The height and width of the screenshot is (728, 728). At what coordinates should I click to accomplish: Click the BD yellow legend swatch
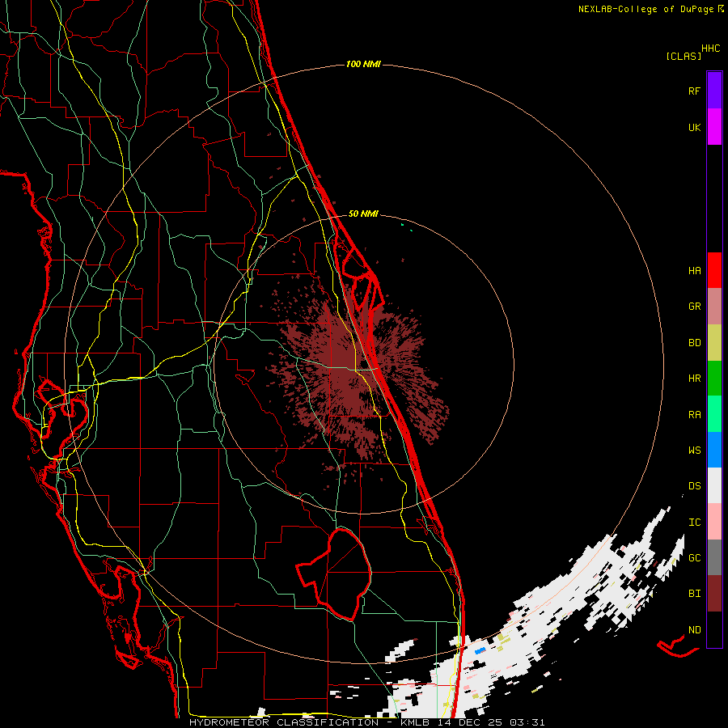714,343
